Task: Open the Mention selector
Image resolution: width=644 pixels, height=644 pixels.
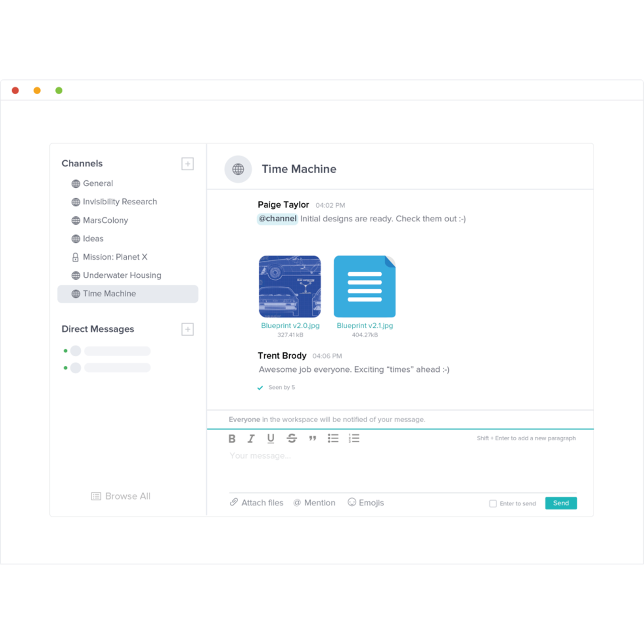Action: pos(314,502)
